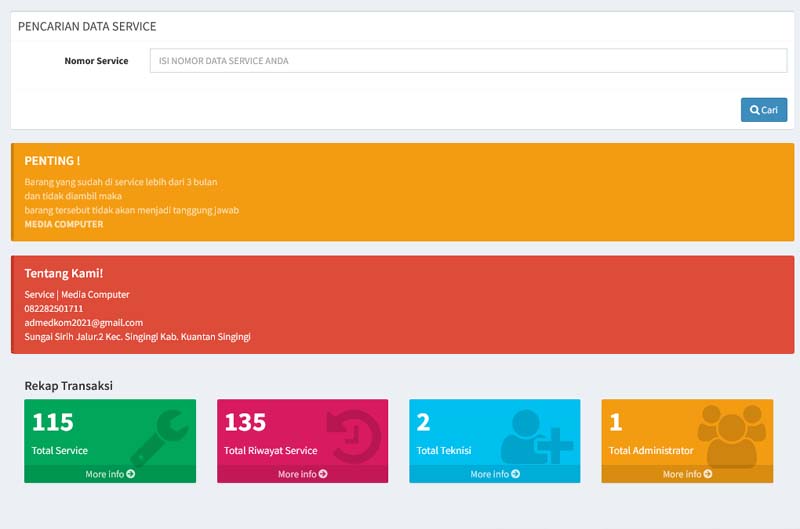Click the 135 count on the pink card
The height and width of the screenshot is (529, 800).
[245, 422]
